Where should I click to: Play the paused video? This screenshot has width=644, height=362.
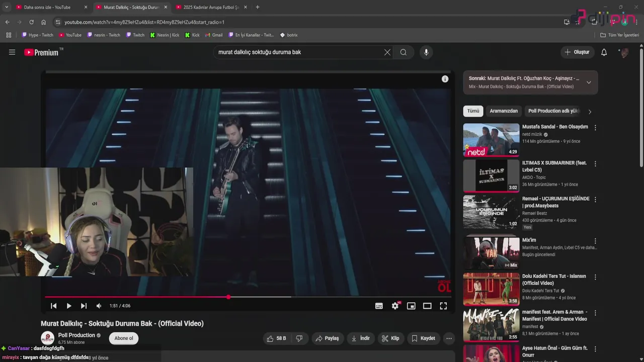[69, 306]
